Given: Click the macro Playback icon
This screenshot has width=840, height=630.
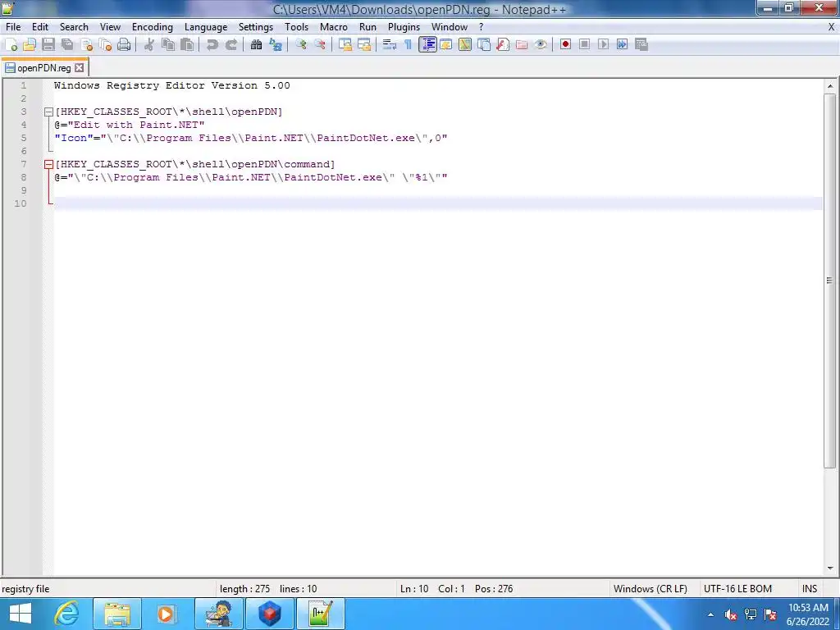Looking at the screenshot, I should (x=603, y=44).
